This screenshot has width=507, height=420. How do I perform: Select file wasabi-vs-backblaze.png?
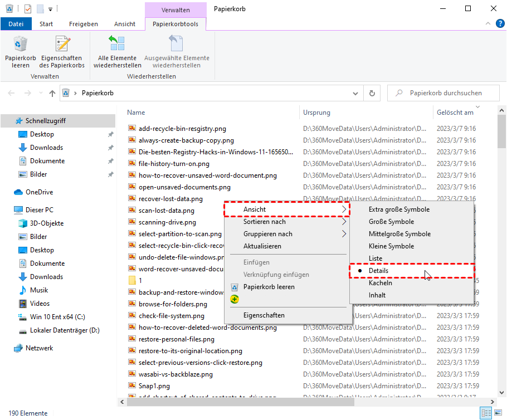170,374
